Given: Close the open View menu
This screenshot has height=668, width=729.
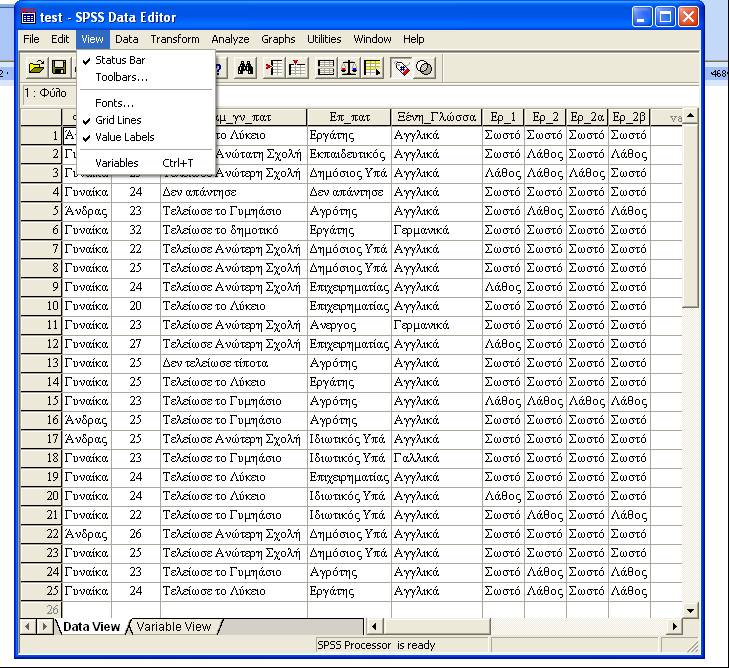Looking at the screenshot, I should click(x=93, y=39).
